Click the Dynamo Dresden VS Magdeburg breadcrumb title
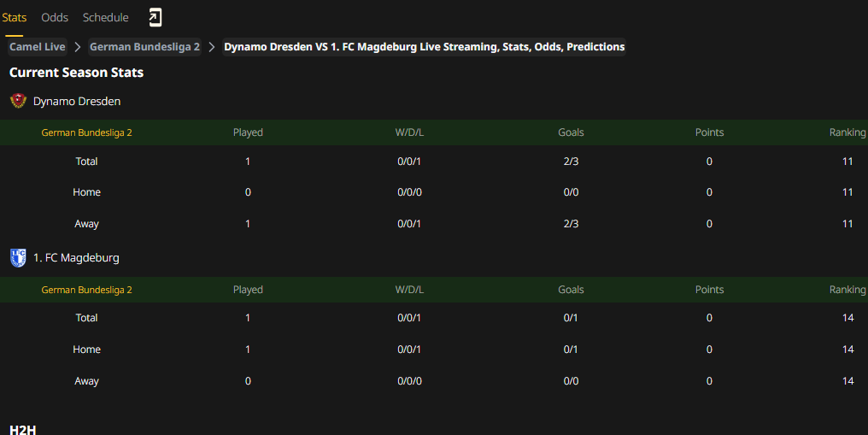 [x=424, y=47]
